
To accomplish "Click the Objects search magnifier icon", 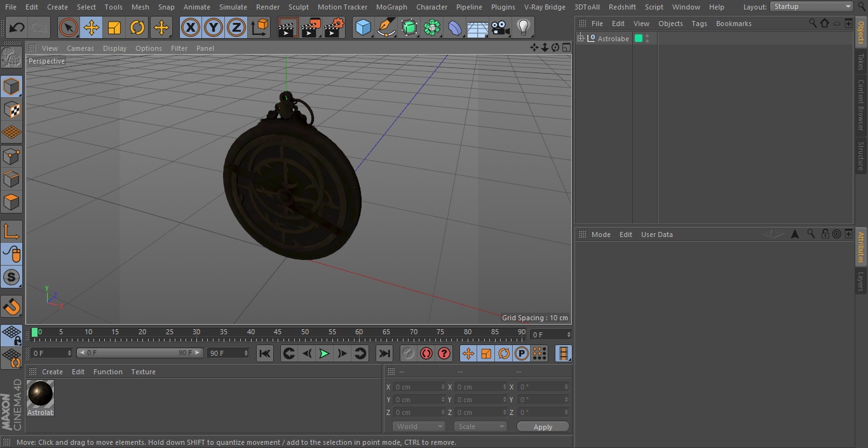I will 812,23.
